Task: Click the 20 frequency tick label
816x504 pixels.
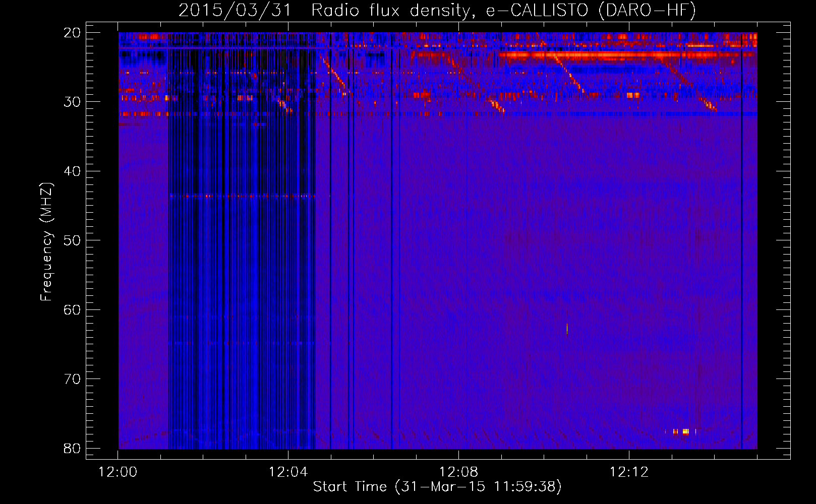Action: tap(72, 33)
